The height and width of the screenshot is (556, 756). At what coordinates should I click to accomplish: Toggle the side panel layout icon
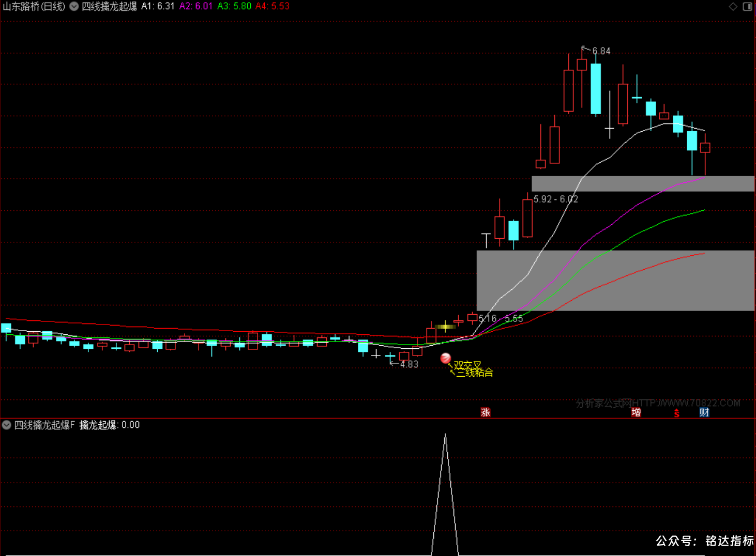(x=748, y=6)
